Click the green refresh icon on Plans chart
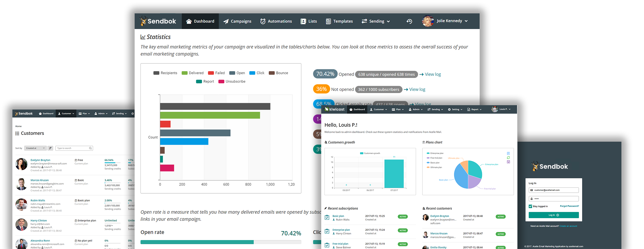The width and height of the screenshot is (644, 249). click(508, 158)
